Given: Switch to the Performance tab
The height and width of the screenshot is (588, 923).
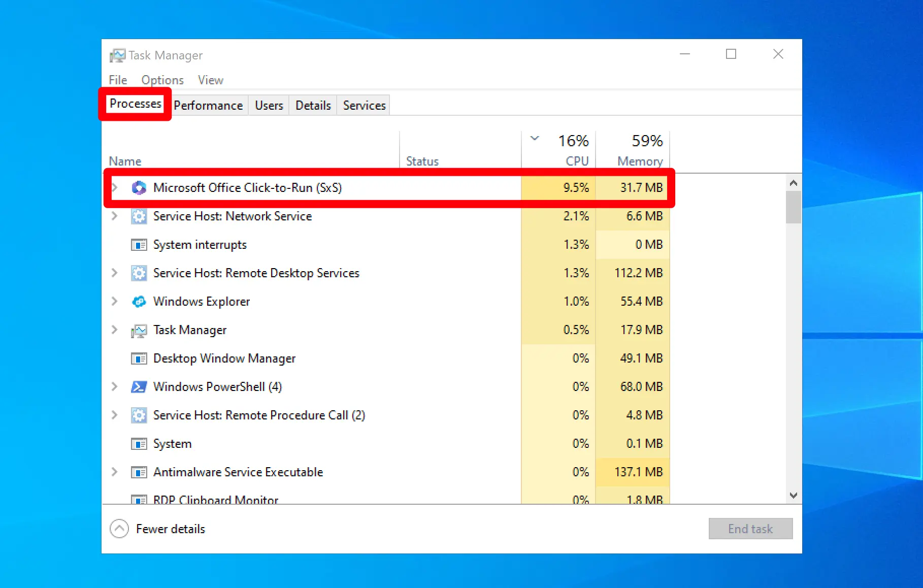Looking at the screenshot, I should pyautogui.click(x=208, y=105).
